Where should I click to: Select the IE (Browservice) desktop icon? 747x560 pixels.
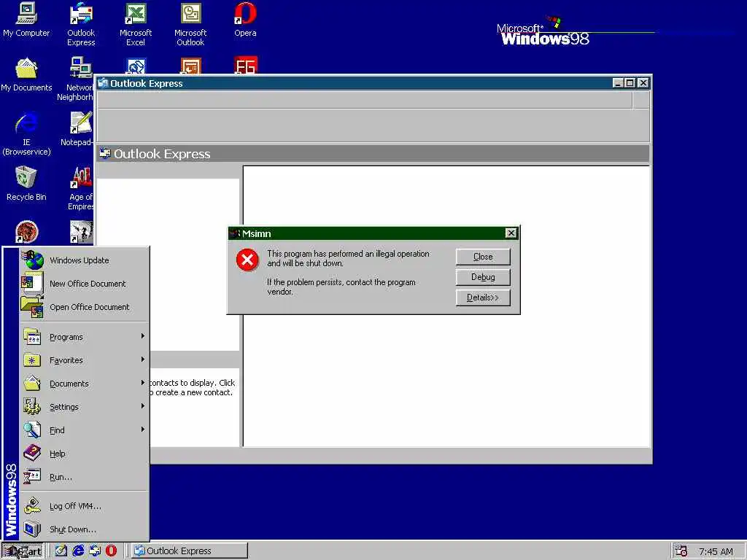pyautogui.click(x=26, y=134)
